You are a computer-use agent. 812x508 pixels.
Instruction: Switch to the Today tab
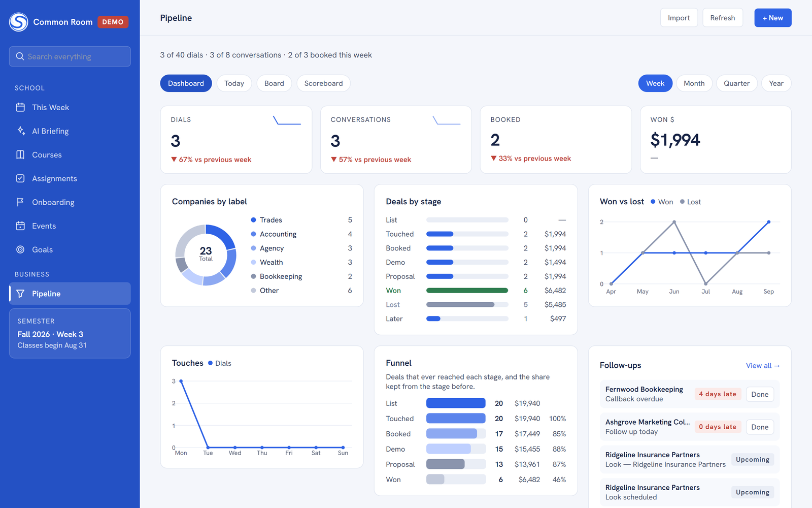click(234, 83)
